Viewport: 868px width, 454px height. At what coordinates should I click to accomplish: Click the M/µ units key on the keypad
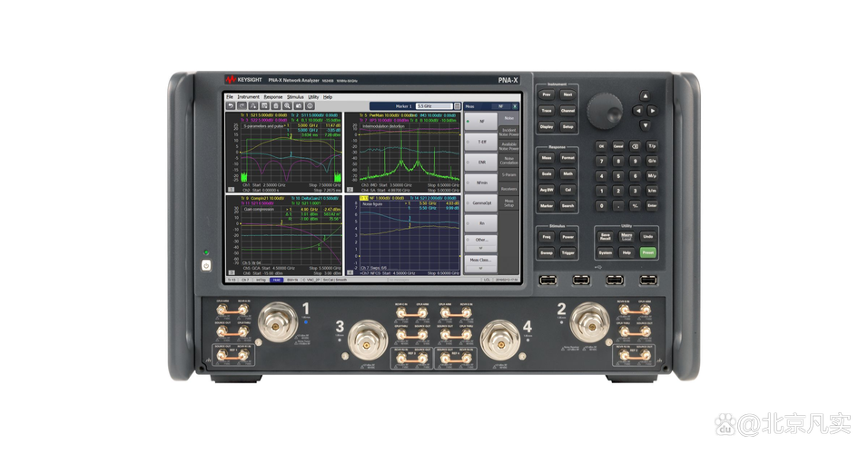tap(652, 176)
